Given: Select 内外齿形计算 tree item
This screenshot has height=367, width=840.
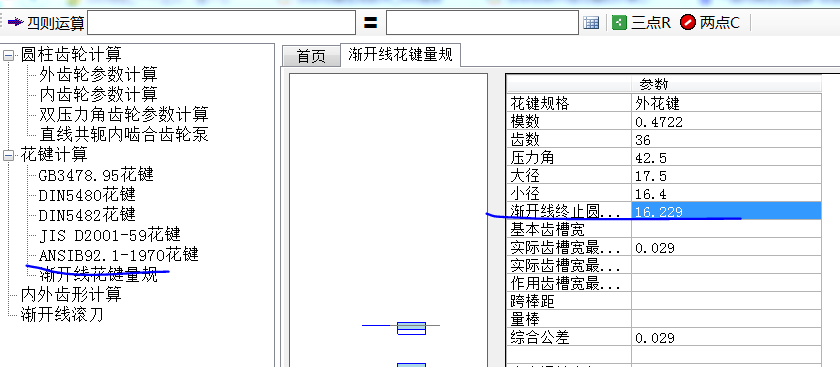Looking at the screenshot, I should 71,294.
